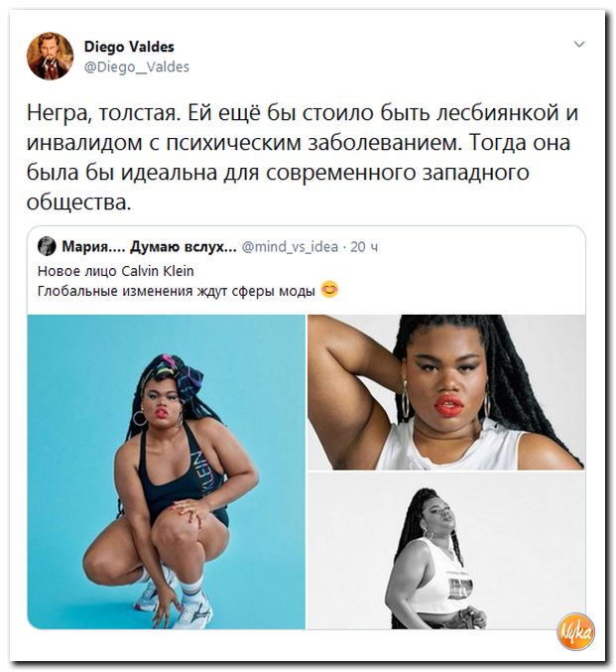The image size is (616, 672).
Task: Open the blue background photo
Action: coord(167,471)
